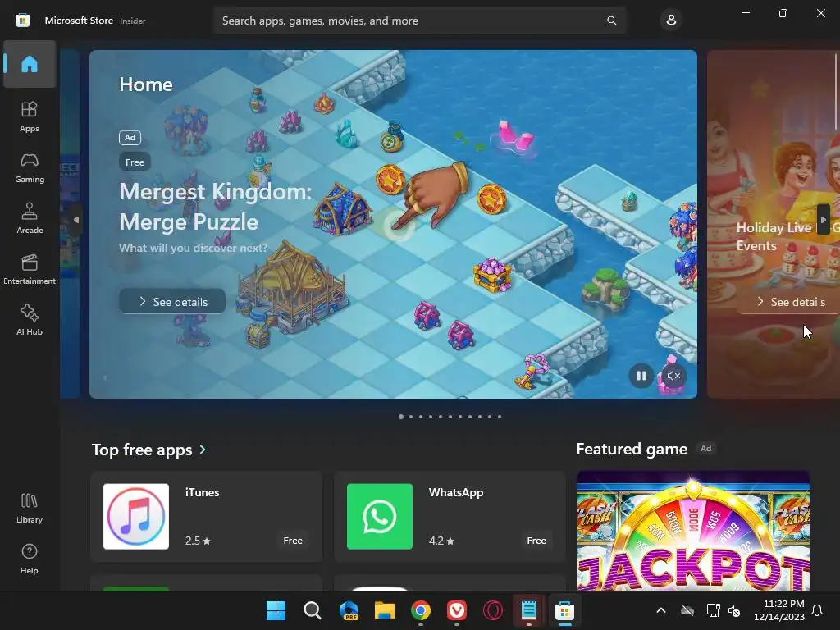
Task: Open the AI Hub section
Action: pos(30,321)
